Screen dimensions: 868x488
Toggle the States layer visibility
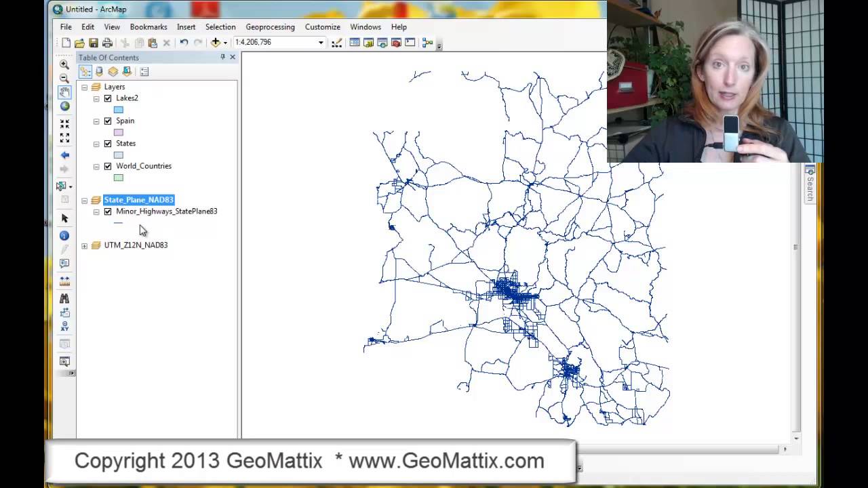click(x=107, y=144)
